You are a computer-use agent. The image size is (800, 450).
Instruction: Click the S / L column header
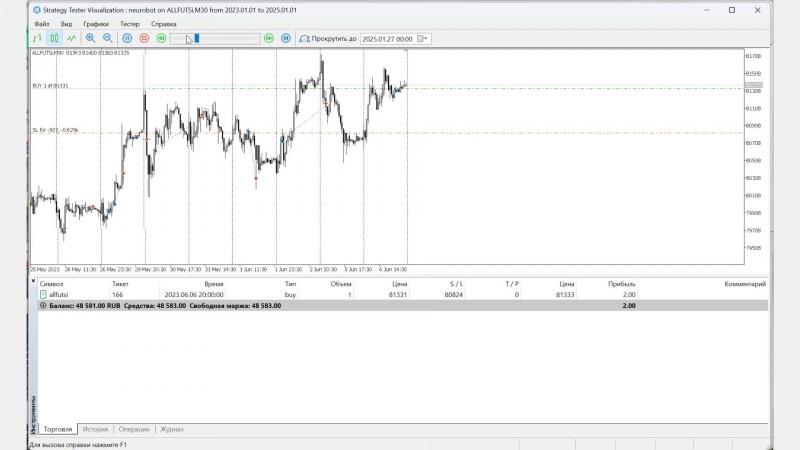click(456, 284)
